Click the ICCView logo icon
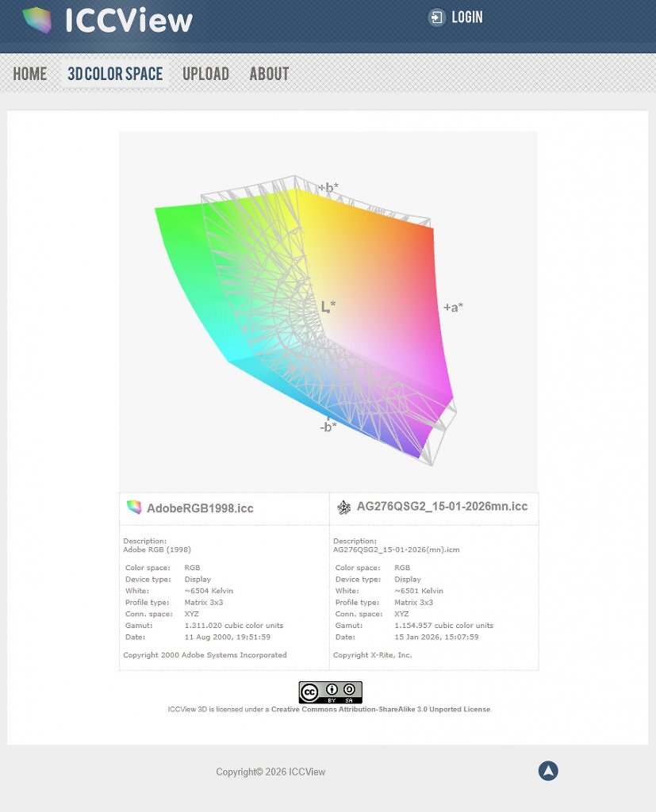The width and height of the screenshot is (656, 812). [x=37, y=20]
